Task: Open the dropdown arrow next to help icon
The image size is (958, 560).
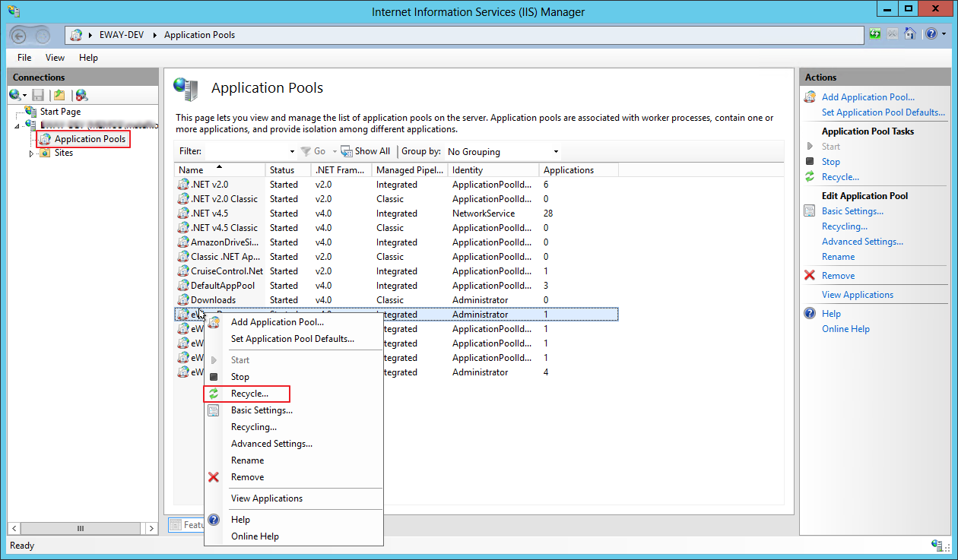Action: point(944,34)
